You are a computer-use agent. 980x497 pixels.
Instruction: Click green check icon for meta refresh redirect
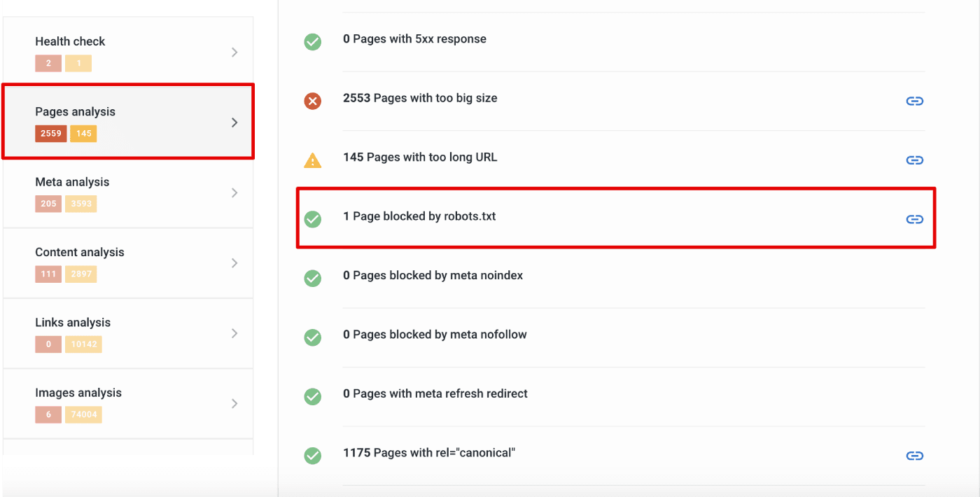pos(312,397)
